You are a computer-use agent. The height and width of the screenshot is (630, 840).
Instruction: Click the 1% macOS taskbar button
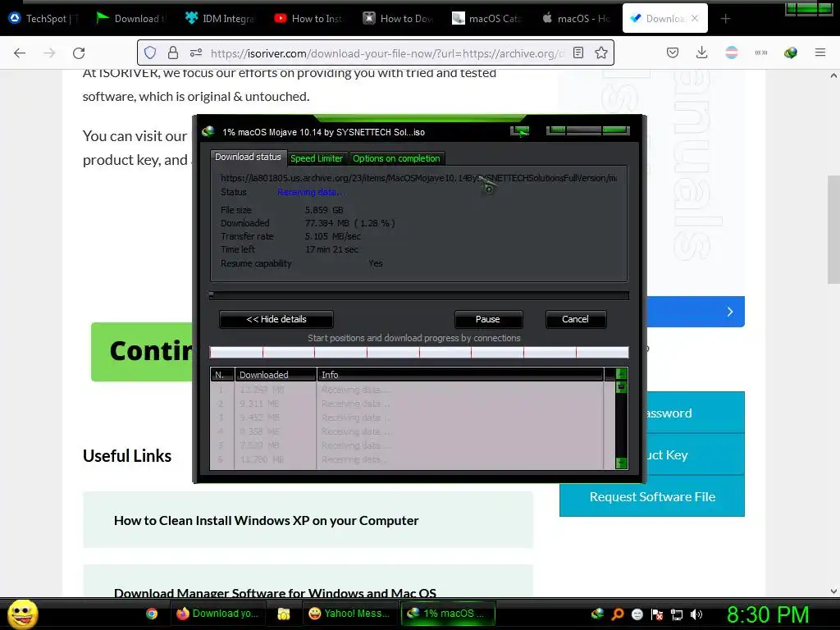pyautogui.click(x=448, y=614)
